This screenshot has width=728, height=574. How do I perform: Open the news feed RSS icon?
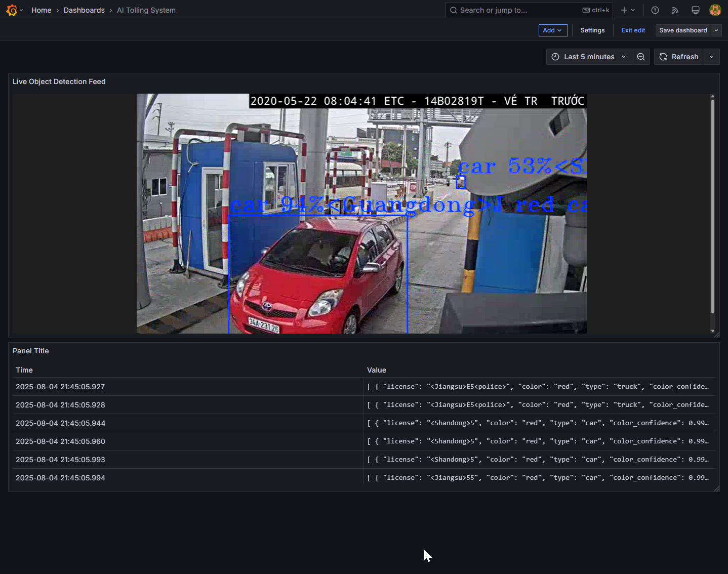675,10
